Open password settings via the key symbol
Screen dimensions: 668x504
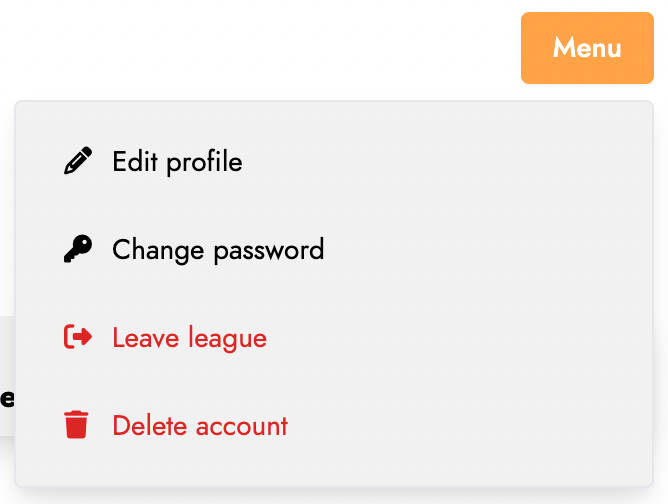[x=78, y=249]
